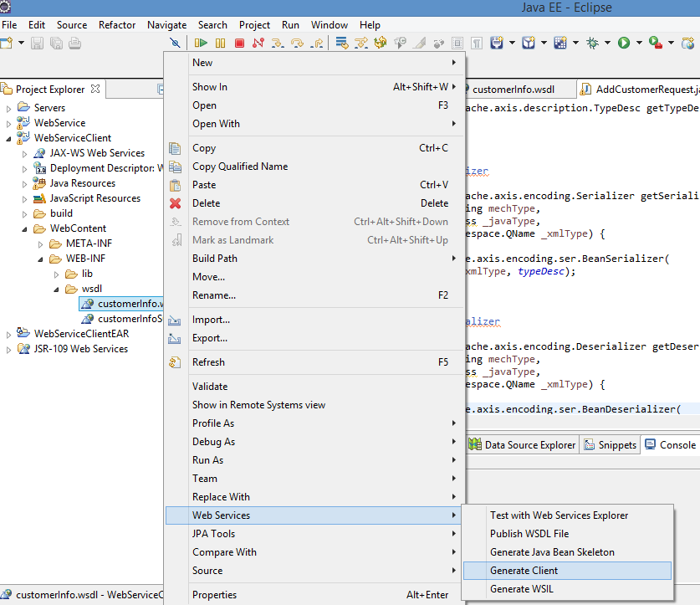Choose Generate Java Bean Skeleton
The width and height of the screenshot is (700, 605).
coord(567,552)
